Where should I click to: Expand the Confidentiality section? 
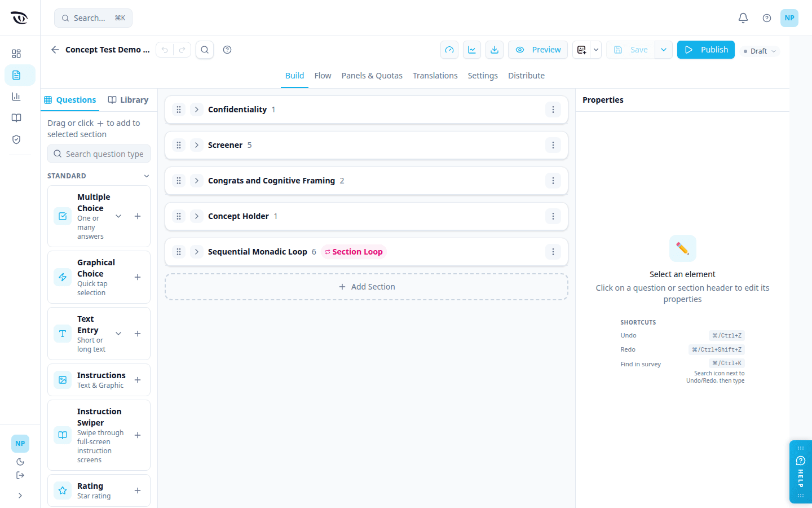(x=197, y=110)
